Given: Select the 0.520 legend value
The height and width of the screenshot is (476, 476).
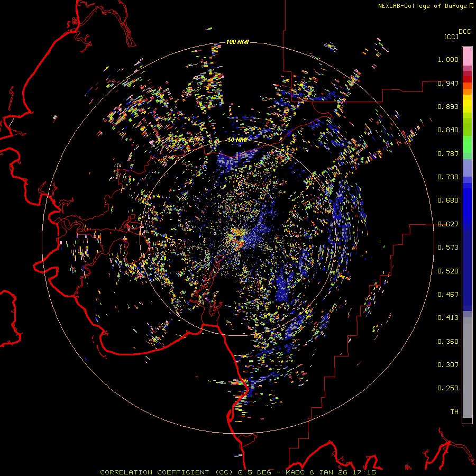Looking at the screenshot, I should coord(448,271).
